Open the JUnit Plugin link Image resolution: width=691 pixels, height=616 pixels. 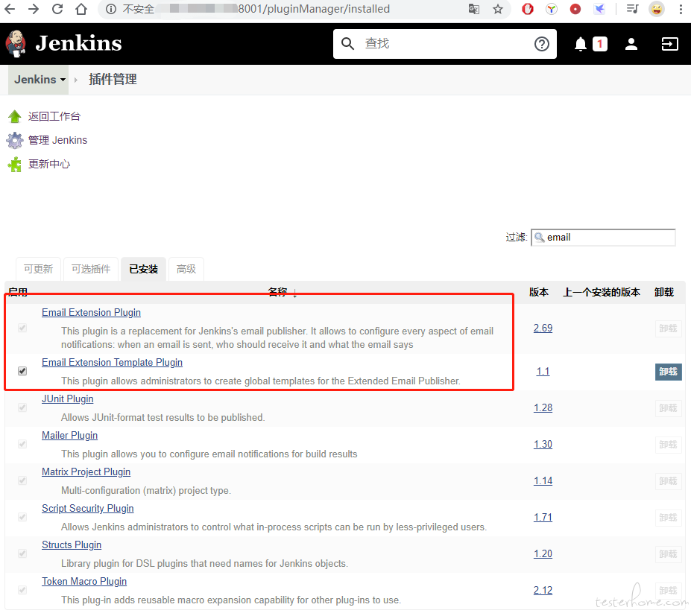coord(67,399)
